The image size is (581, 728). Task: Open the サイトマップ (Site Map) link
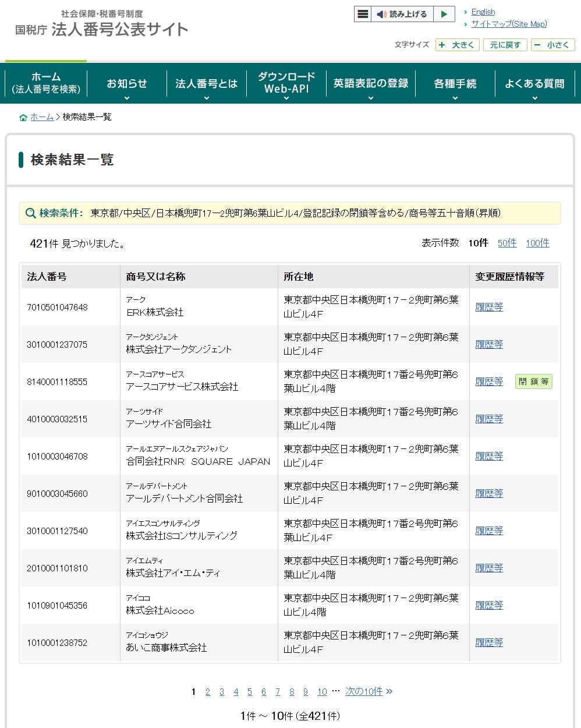(x=508, y=24)
